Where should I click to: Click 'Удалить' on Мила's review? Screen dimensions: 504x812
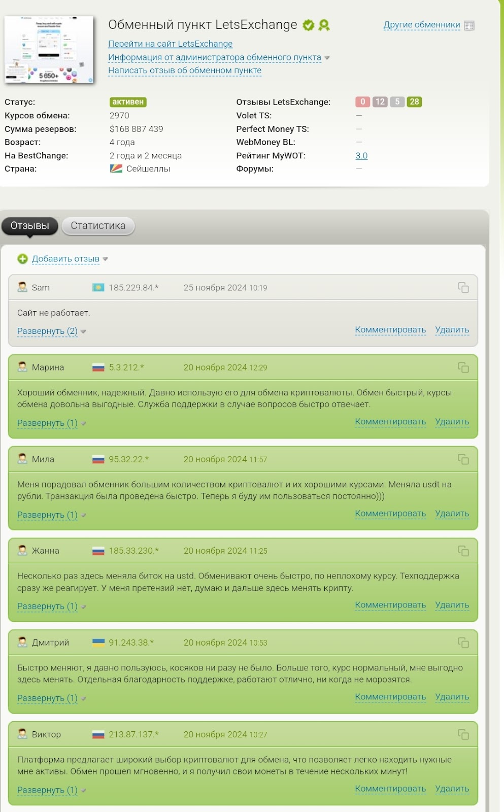point(452,514)
